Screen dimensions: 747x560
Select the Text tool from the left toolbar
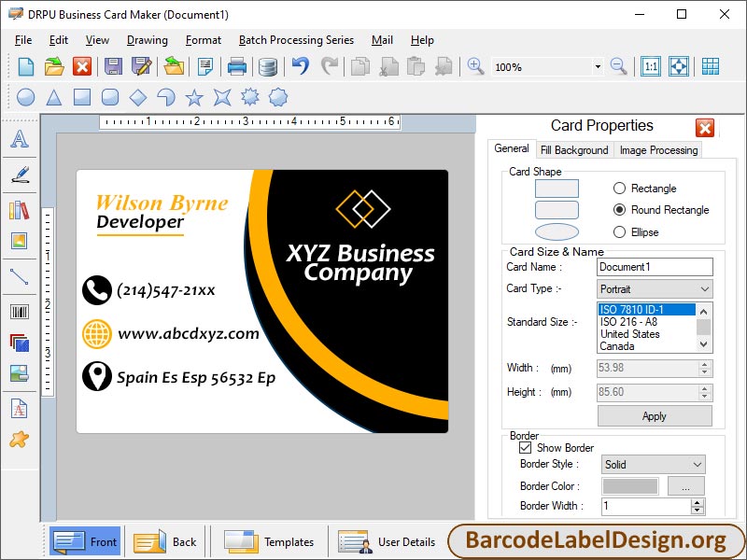pyautogui.click(x=20, y=140)
